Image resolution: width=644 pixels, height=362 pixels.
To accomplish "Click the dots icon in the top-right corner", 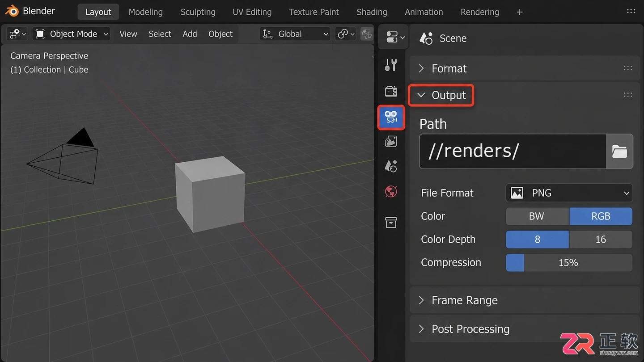I will pos(631,11).
